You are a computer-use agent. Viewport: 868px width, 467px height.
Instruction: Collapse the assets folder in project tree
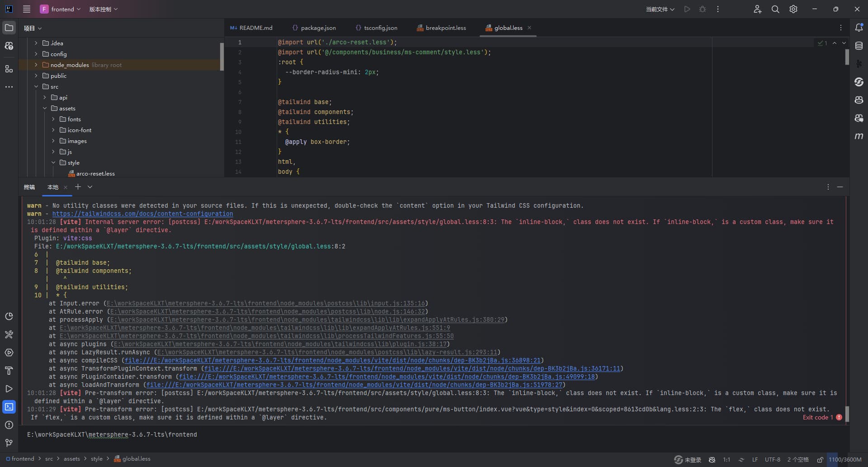coord(45,109)
